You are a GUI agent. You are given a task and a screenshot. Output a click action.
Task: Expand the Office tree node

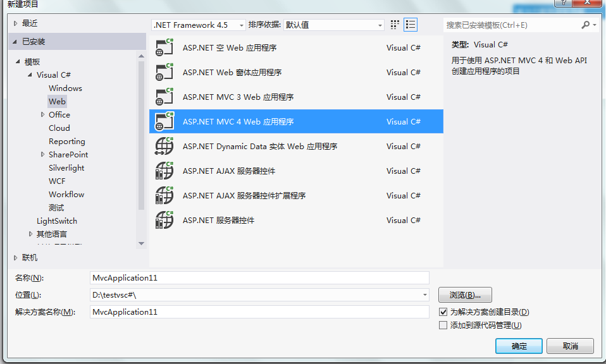click(42, 114)
